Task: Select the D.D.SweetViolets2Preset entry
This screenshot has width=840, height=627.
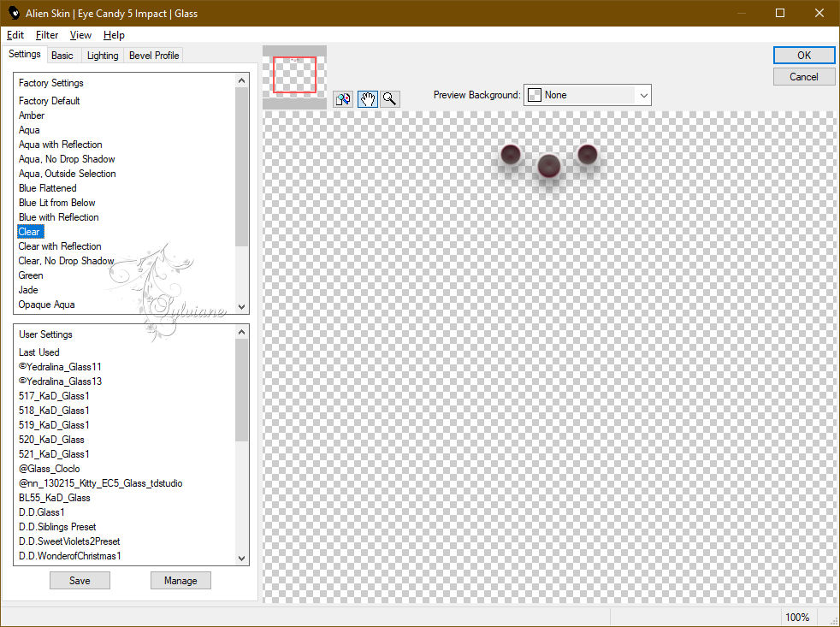Action: (x=69, y=541)
